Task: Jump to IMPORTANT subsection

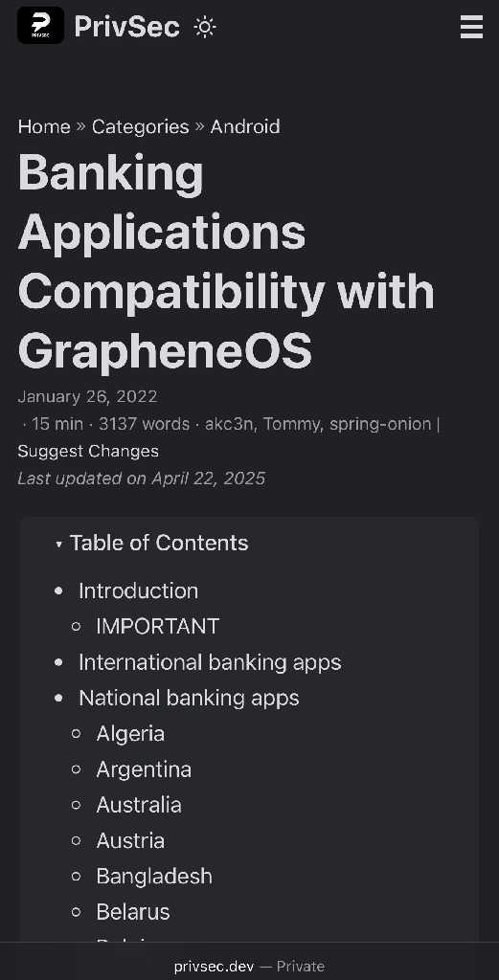Action: 158,626
